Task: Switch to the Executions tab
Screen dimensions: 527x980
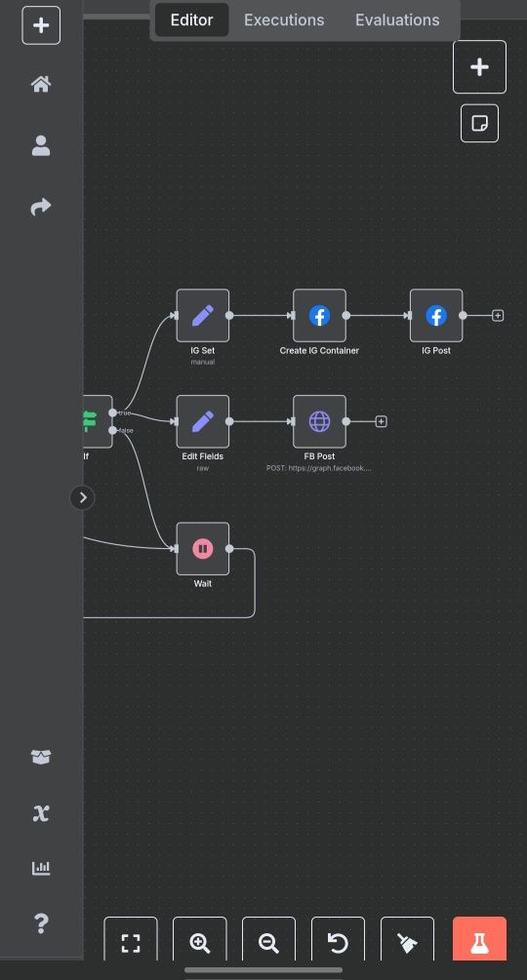Action: (x=284, y=20)
